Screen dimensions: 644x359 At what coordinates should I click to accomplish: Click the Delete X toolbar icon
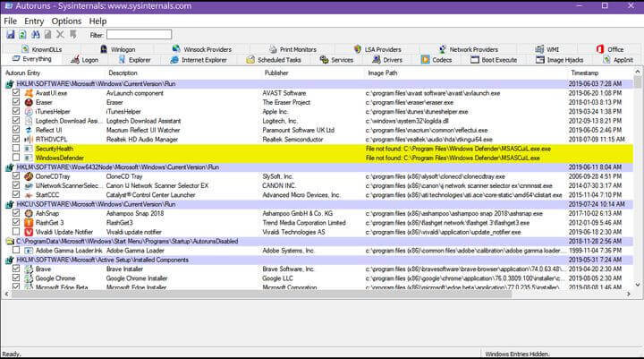tap(61, 35)
